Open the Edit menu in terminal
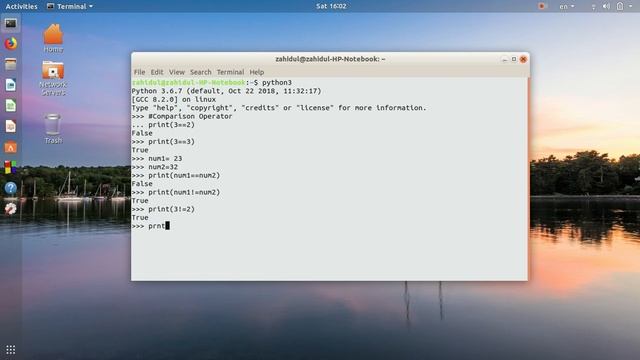Screen dimensions: 640x360 157,72
